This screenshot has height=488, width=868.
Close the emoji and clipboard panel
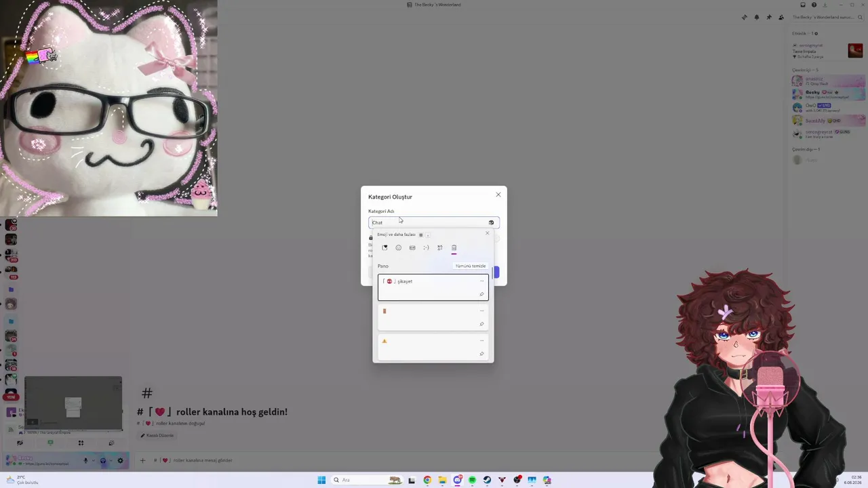click(x=487, y=233)
